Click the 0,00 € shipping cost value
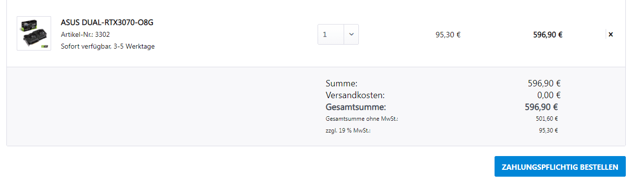The image size is (644, 186). 549,95
